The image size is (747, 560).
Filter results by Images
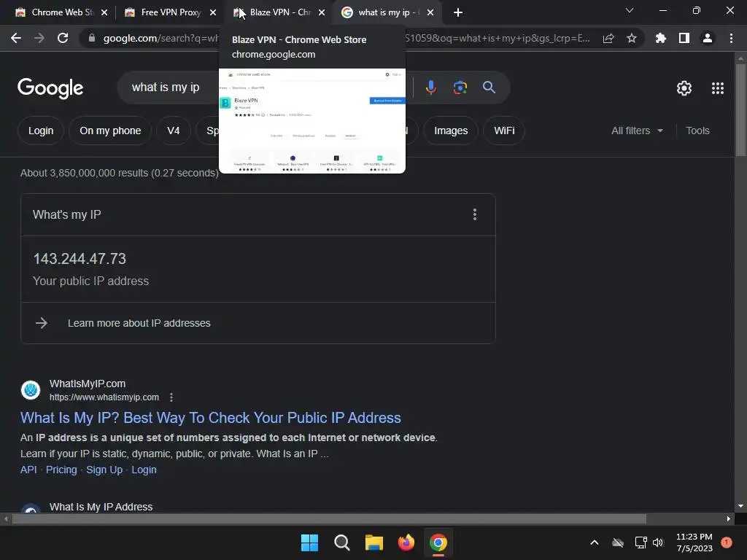[x=451, y=131]
